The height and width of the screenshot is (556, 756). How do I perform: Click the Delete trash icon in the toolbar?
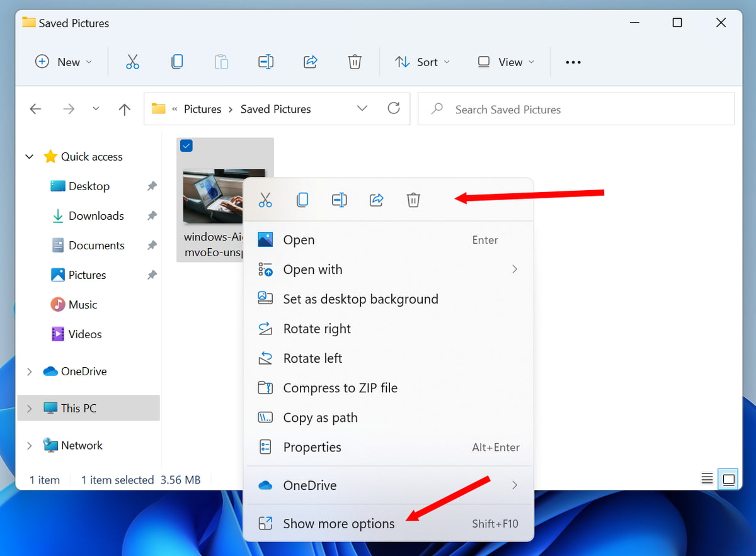point(355,62)
